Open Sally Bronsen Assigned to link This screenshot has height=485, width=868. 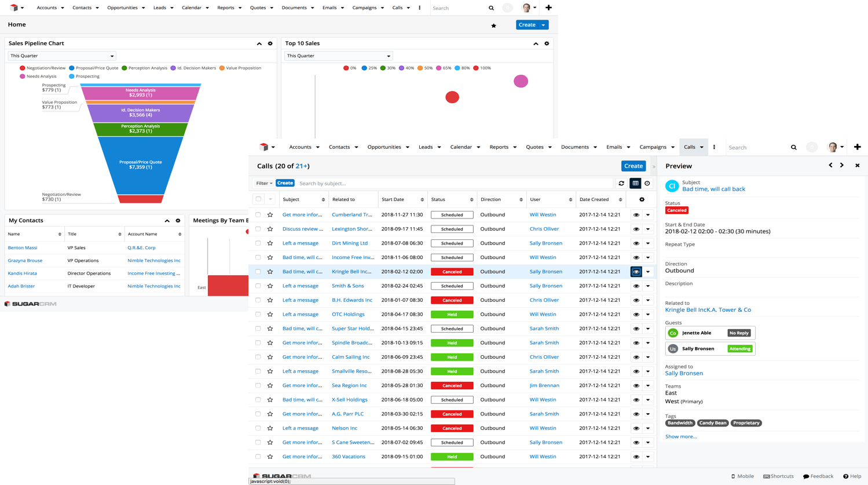click(684, 373)
